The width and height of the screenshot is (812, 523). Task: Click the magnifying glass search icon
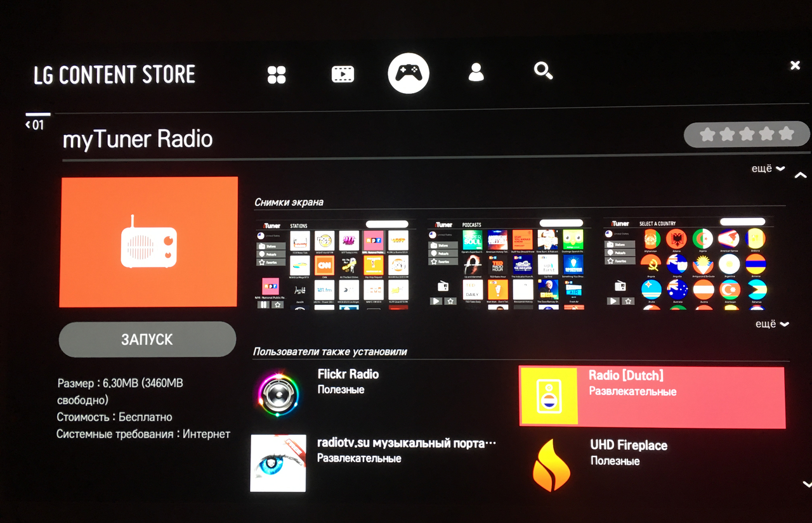(x=543, y=71)
